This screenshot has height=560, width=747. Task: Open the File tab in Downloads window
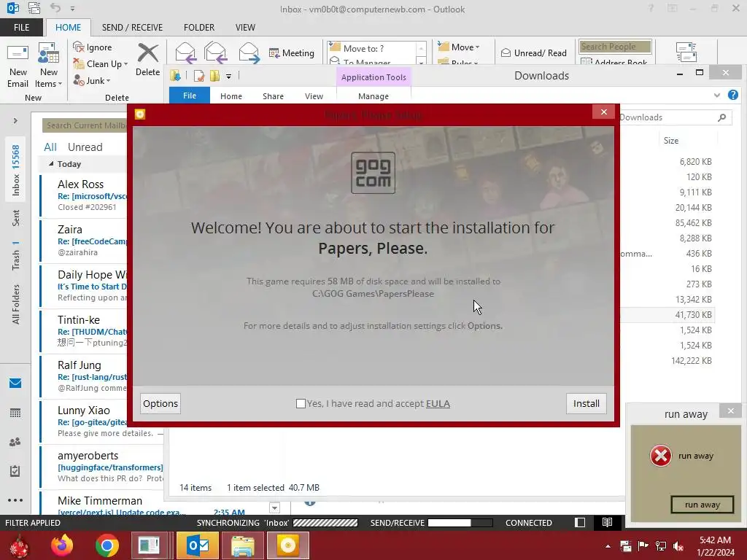coord(190,96)
